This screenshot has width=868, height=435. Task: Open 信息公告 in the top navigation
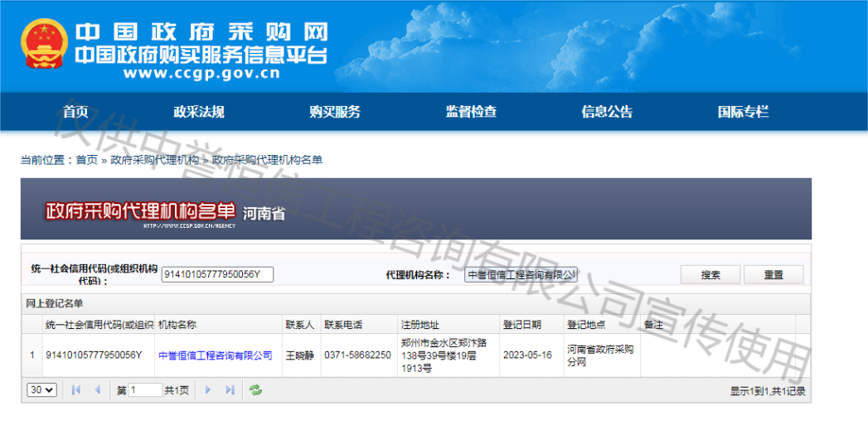[607, 112]
